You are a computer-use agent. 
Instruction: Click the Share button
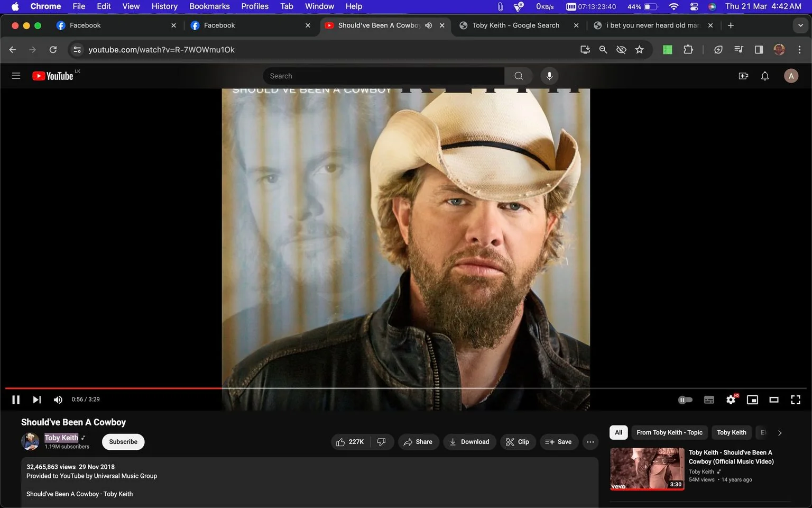(x=418, y=442)
